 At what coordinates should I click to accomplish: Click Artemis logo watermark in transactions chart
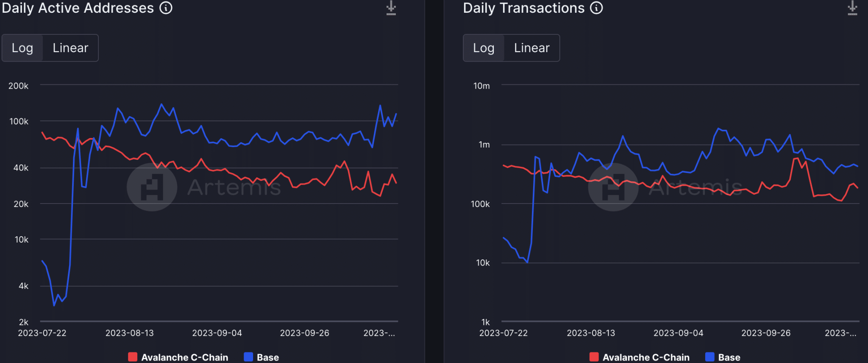[x=613, y=187]
